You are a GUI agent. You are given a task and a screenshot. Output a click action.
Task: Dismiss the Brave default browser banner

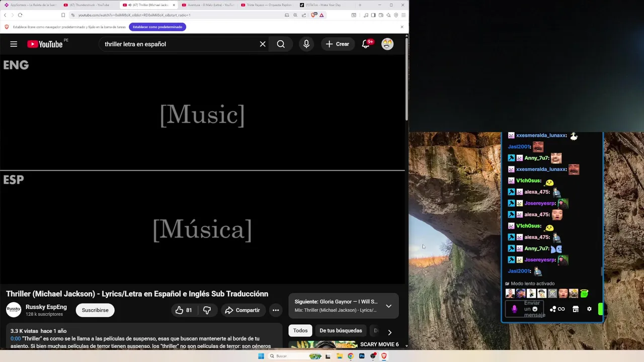tap(402, 27)
